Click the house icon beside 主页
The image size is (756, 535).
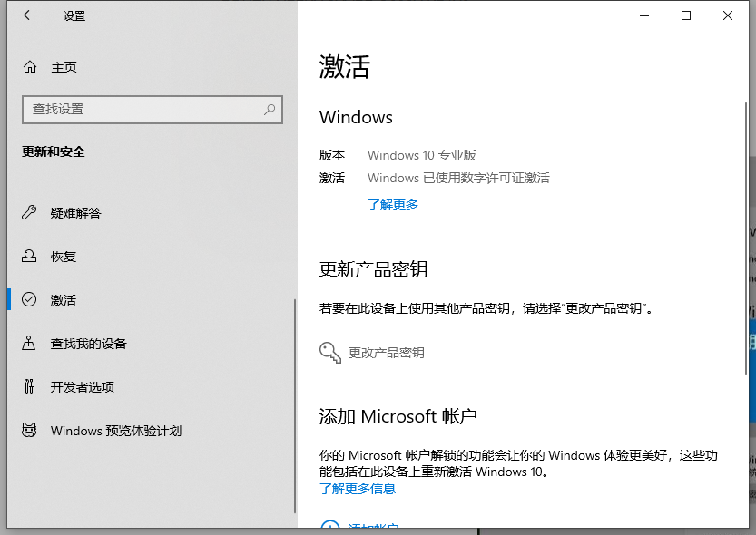pyautogui.click(x=30, y=67)
